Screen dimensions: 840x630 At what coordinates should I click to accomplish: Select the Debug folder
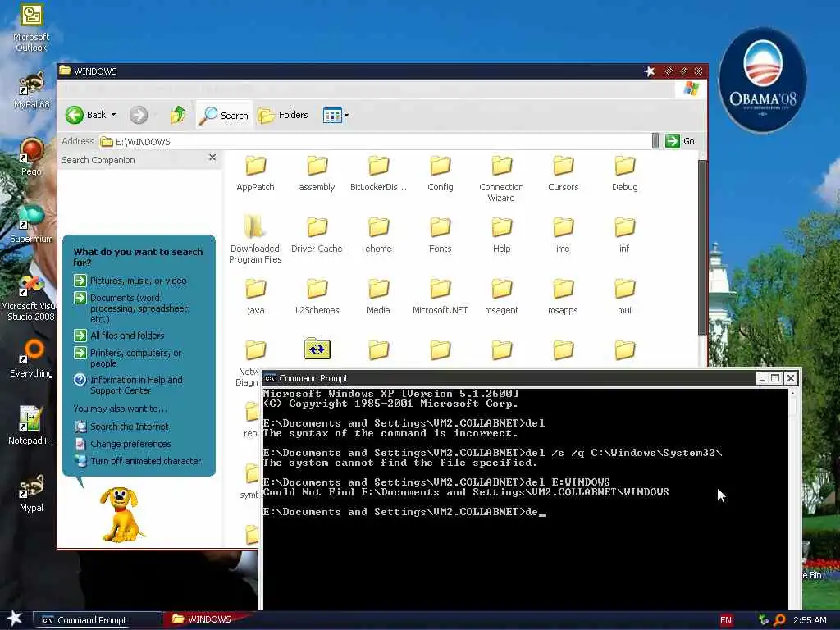point(624,174)
